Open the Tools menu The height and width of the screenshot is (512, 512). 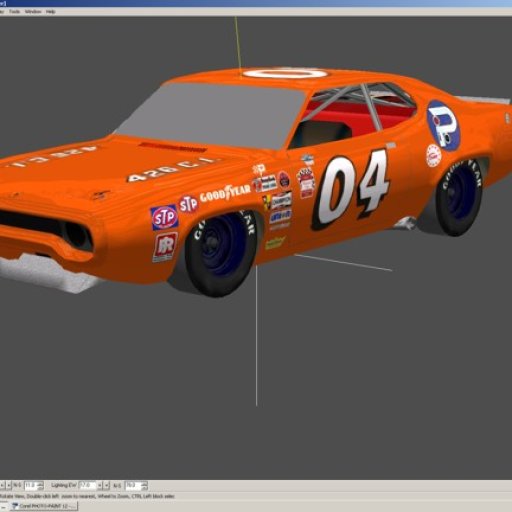coord(14,12)
